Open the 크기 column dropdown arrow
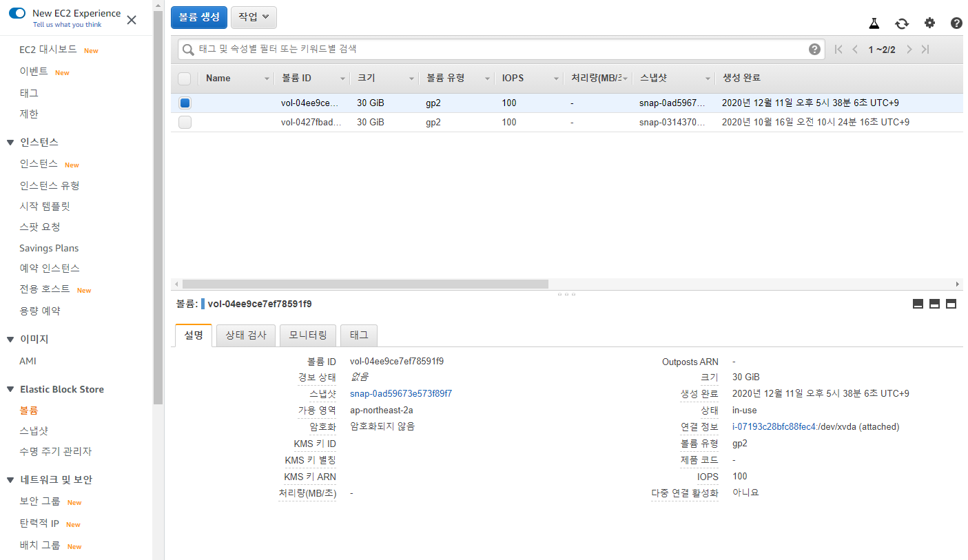 click(412, 79)
